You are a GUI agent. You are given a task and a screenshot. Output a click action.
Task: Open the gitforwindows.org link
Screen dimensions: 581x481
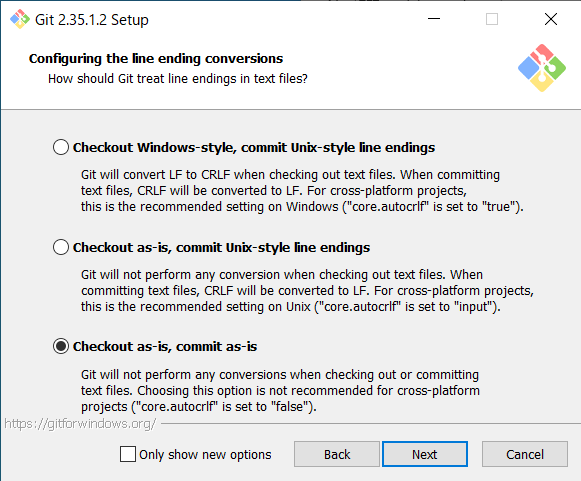coord(80,424)
